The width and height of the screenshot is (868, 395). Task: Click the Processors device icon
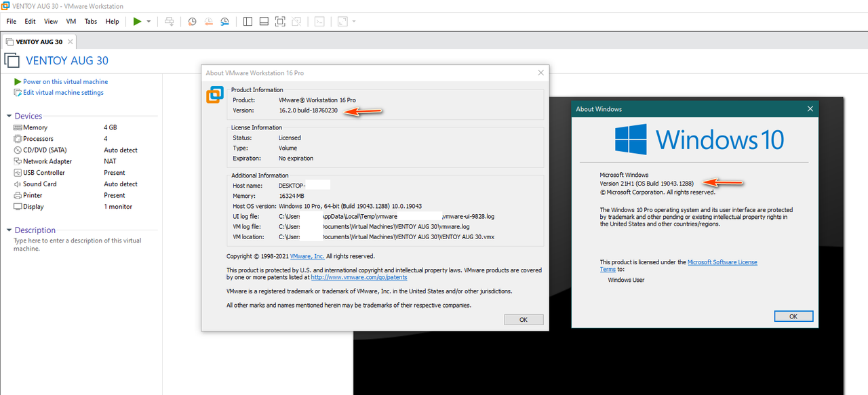pyautogui.click(x=18, y=138)
